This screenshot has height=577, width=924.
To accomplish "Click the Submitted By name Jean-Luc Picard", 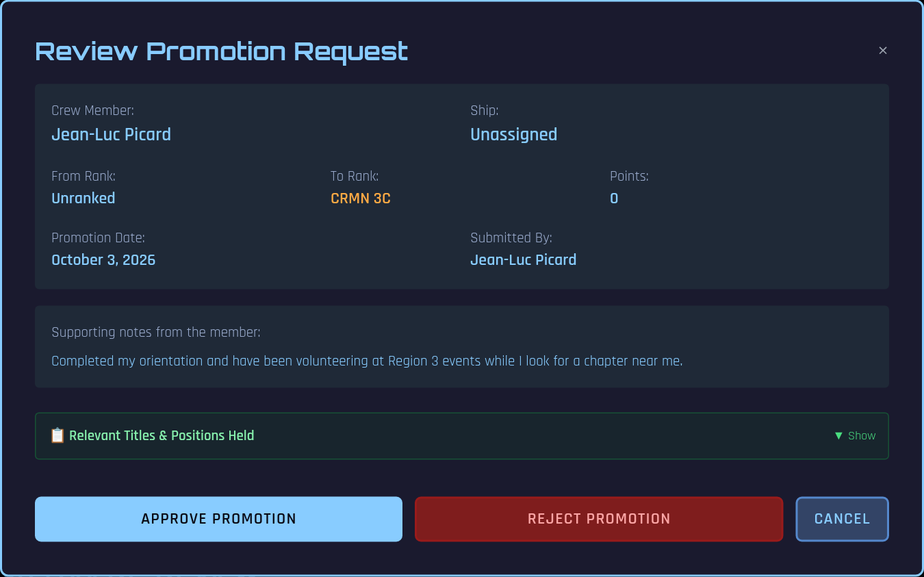I will pyautogui.click(x=523, y=260).
